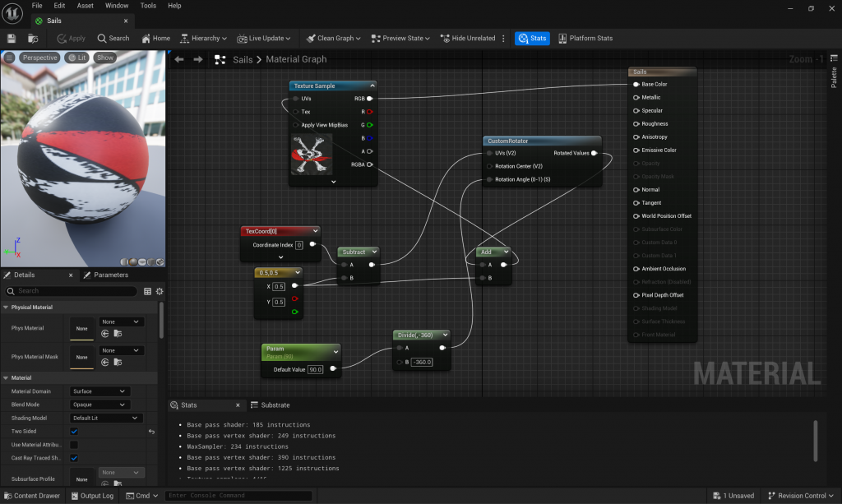This screenshot has width=842, height=504.
Task: Enable Use Material Attributes checkbox
Action: click(74, 445)
